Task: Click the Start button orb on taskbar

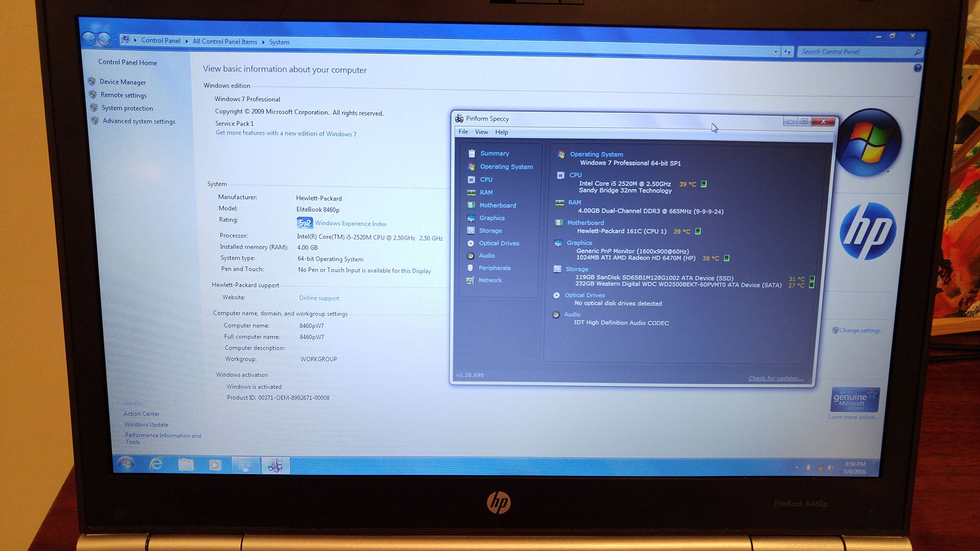Action: pyautogui.click(x=126, y=463)
